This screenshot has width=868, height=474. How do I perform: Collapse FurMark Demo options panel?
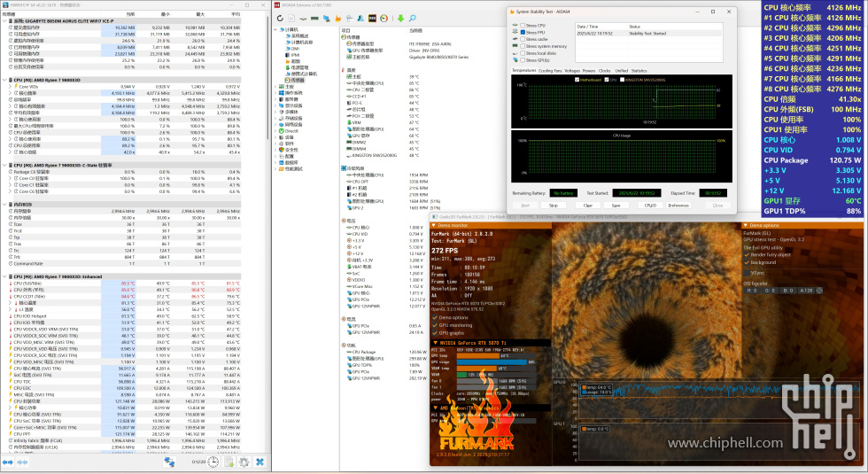point(746,225)
